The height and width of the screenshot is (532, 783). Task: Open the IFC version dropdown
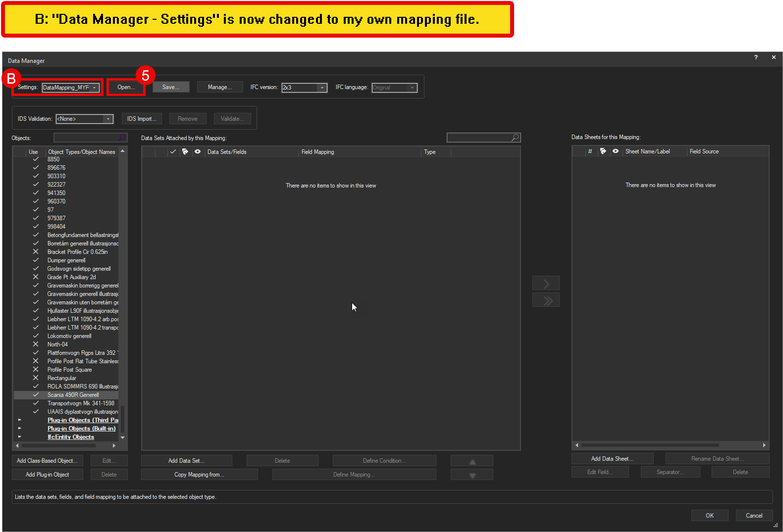click(322, 88)
